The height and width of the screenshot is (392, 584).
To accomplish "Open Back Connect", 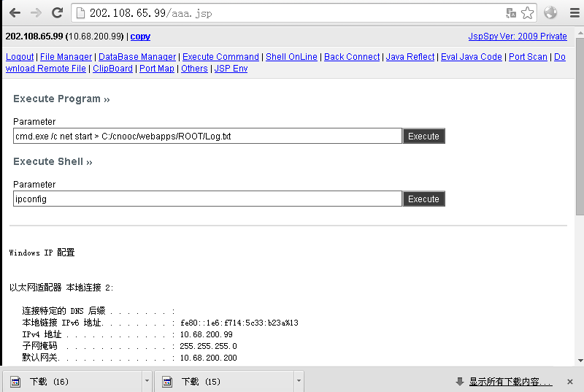I will tap(352, 57).
